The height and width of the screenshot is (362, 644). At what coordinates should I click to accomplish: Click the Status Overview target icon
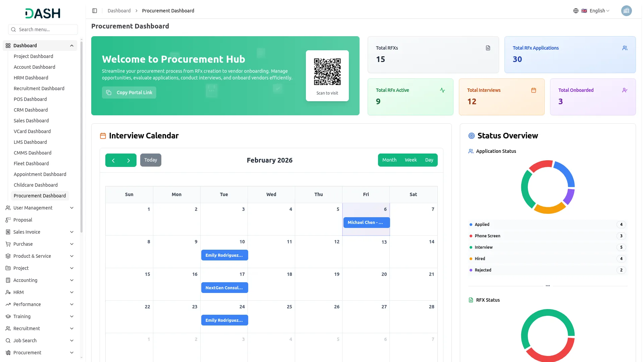[x=471, y=136]
